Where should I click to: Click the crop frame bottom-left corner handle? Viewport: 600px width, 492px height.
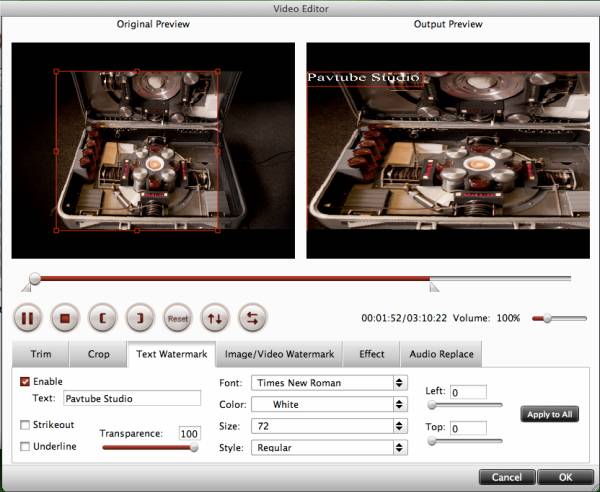point(56,230)
